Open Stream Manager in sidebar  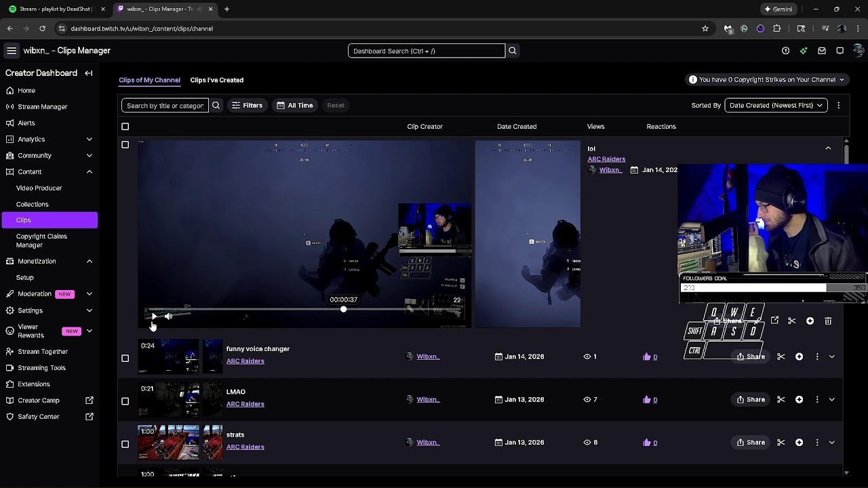pyautogui.click(x=43, y=107)
